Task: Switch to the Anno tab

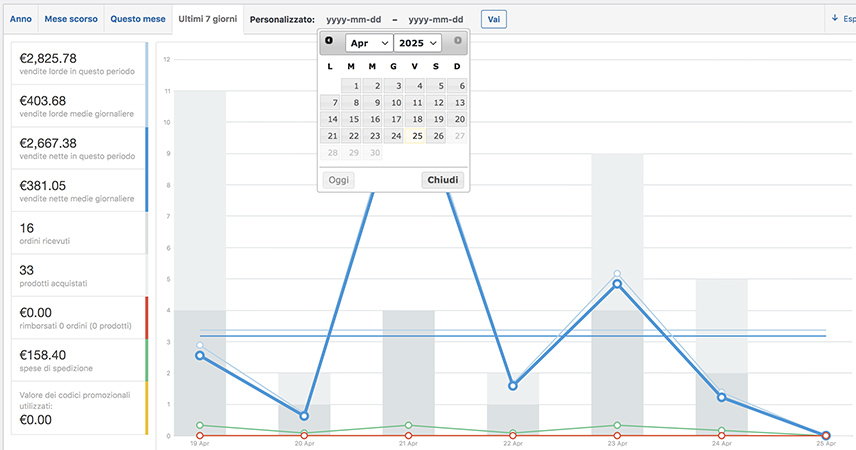Action: point(21,19)
